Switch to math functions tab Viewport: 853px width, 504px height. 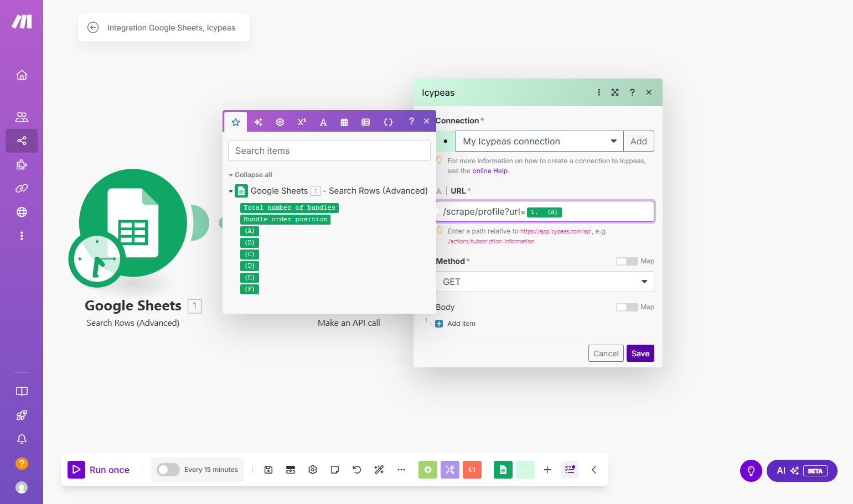(x=302, y=122)
